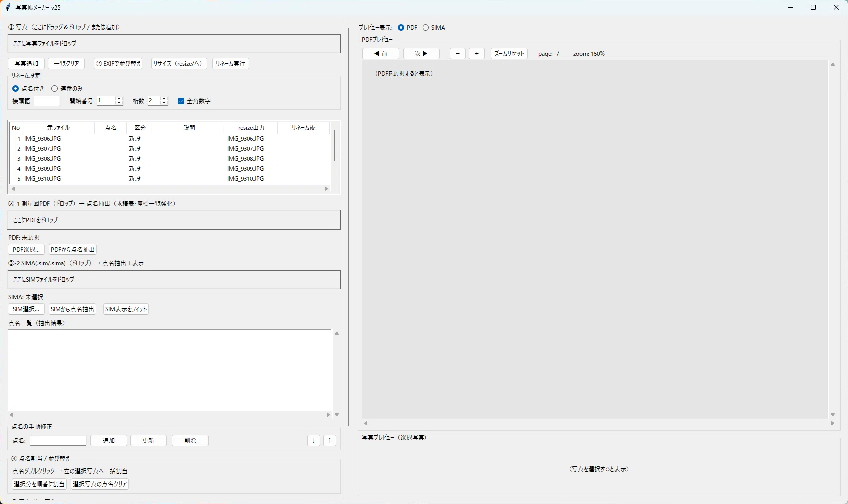Select the row for IMG_9308.JPG
This screenshot has width=848, height=504.
pyautogui.click(x=169, y=159)
